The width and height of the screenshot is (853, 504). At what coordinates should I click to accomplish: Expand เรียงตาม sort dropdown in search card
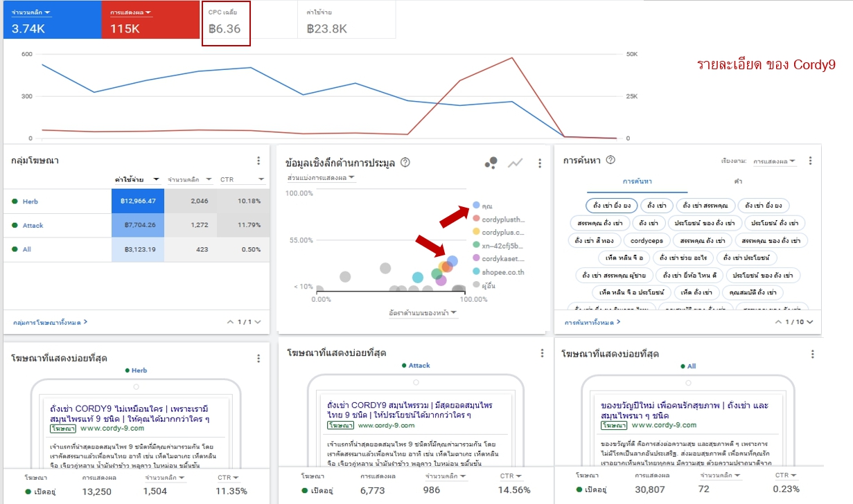click(774, 161)
